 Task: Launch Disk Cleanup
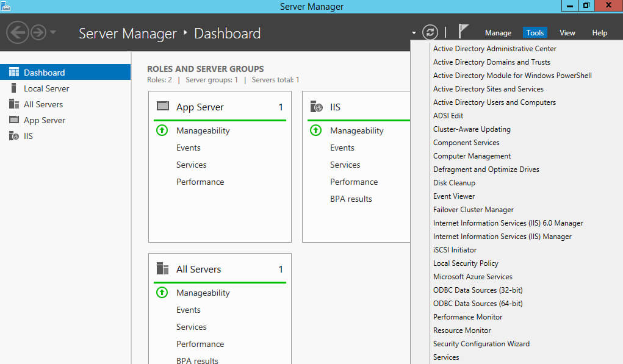pyautogui.click(x=454, y=182)
